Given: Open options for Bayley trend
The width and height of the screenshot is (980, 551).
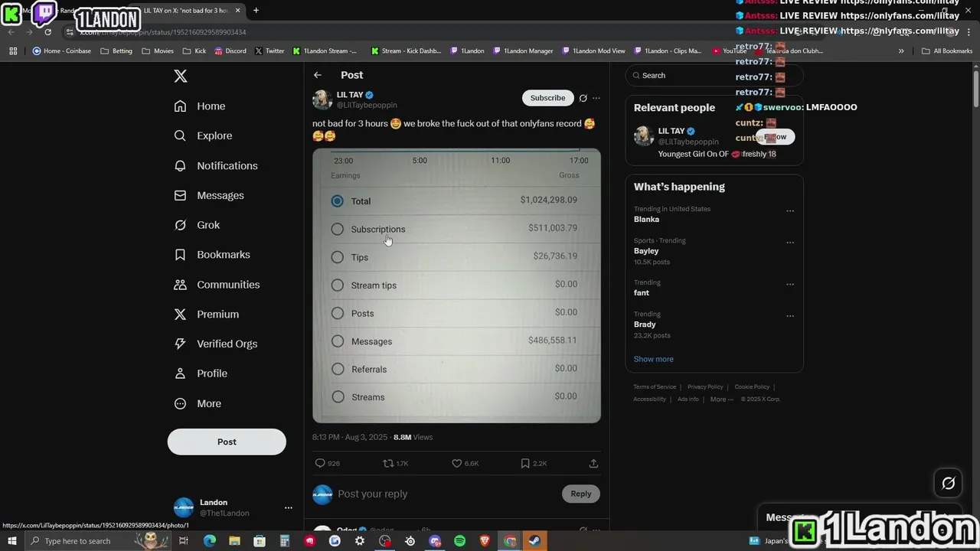Looking at the screenshot, I should (790, 243).
